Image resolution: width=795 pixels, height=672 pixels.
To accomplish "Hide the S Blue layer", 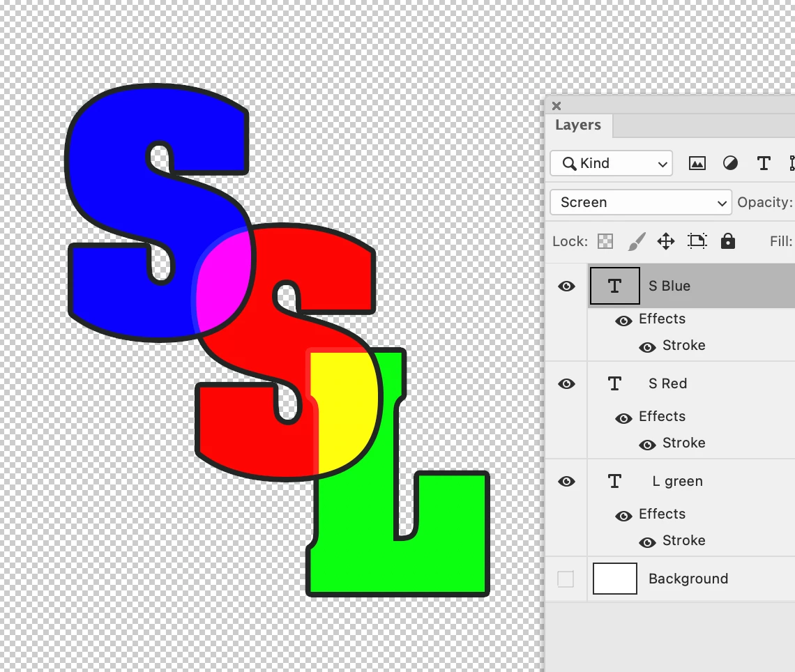I will pos(566,287).
